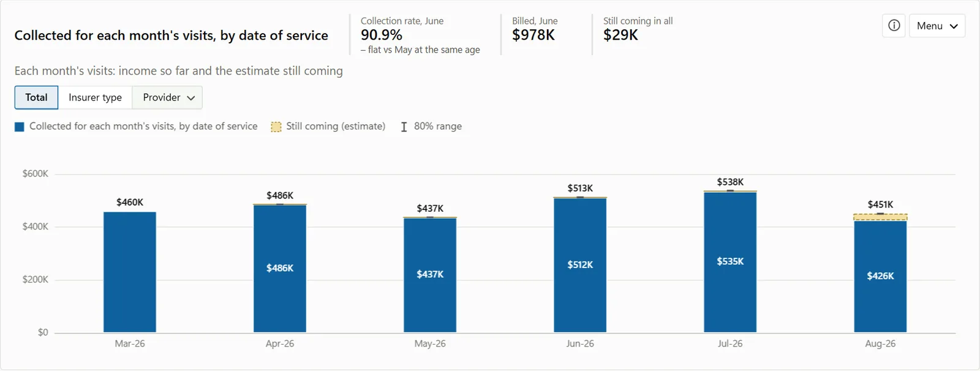Image resolution: width=980 pixels, height=371 pixels.
Task: Click the 'Still coming in all' label
Action: (x=638, y=21)
